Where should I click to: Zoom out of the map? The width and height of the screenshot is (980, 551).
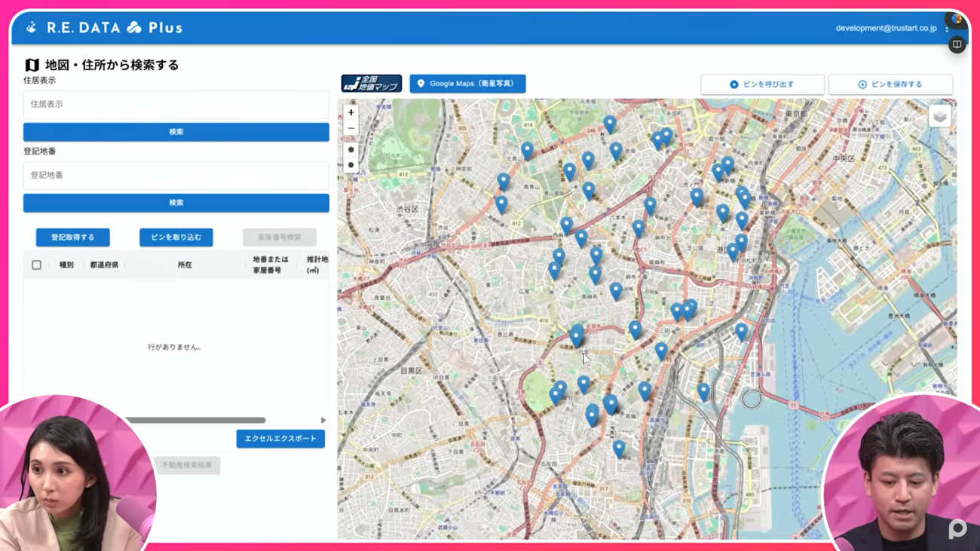[351, 129]
